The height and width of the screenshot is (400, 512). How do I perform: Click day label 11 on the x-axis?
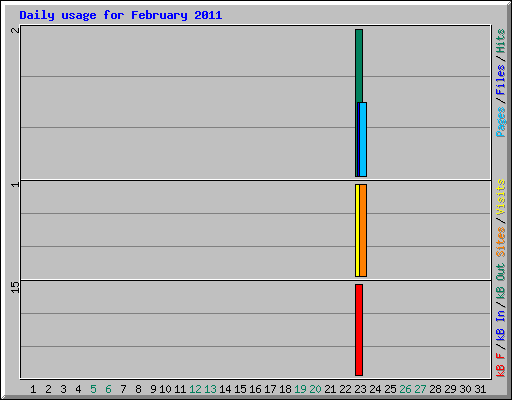click(180, 389)
